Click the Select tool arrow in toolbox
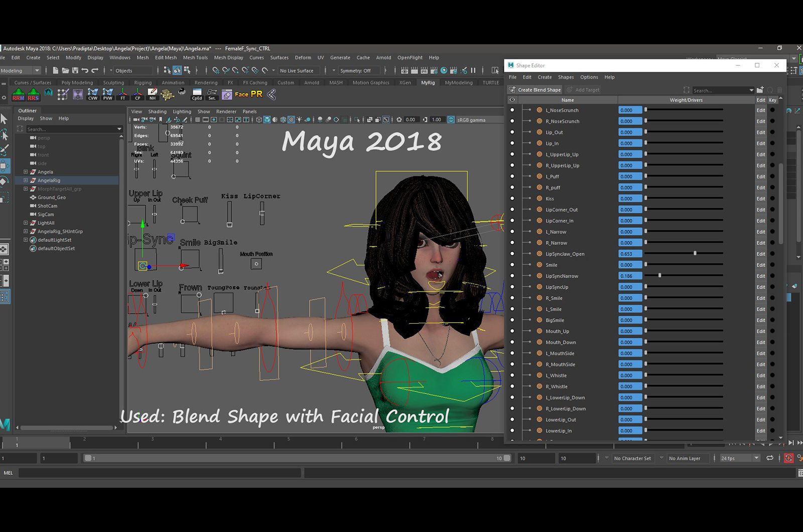This screenshot has height=532, width=803. click(5, 119)
